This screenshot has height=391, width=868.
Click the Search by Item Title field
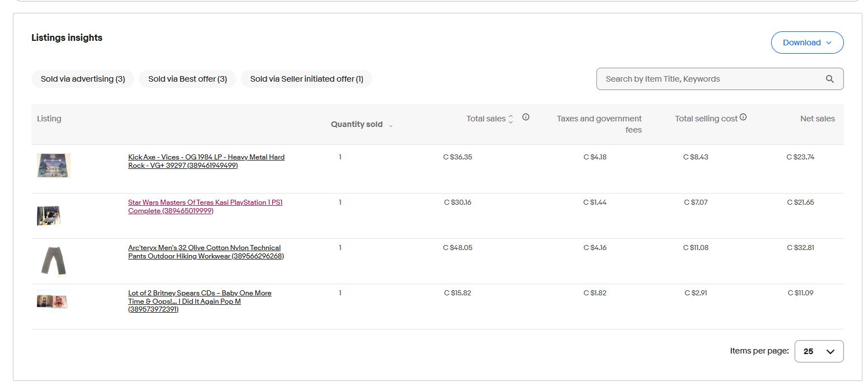[x=708, y=79]
